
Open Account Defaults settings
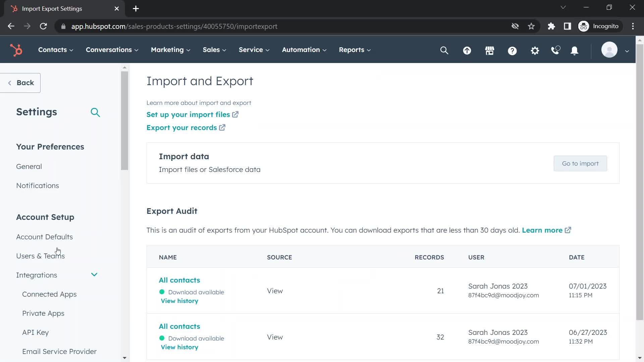pos(44,237)
